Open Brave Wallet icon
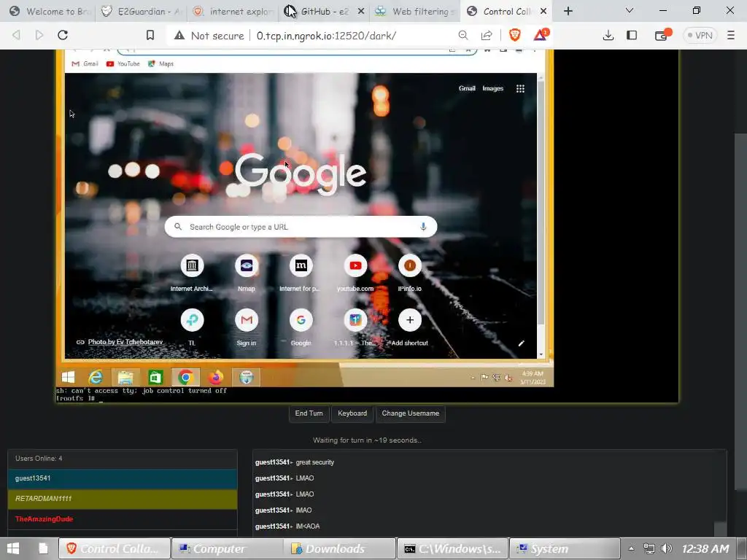This screenshot has width=747, height=560. [662, 35]
